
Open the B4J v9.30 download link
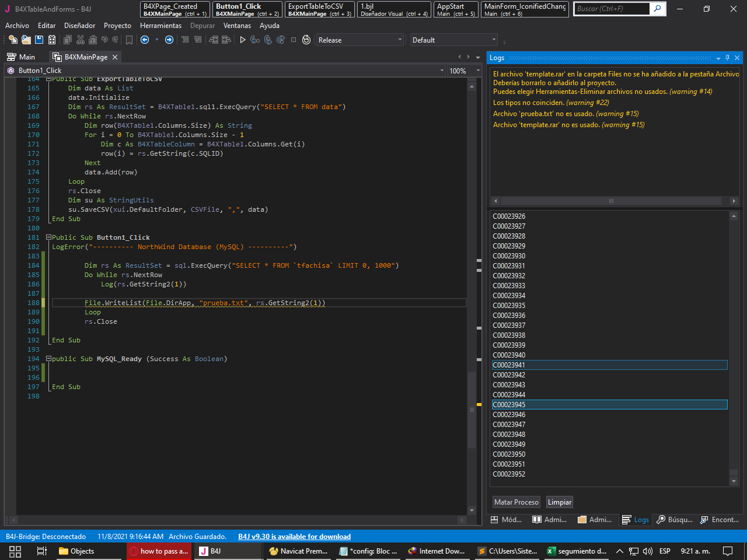[294, 537]
